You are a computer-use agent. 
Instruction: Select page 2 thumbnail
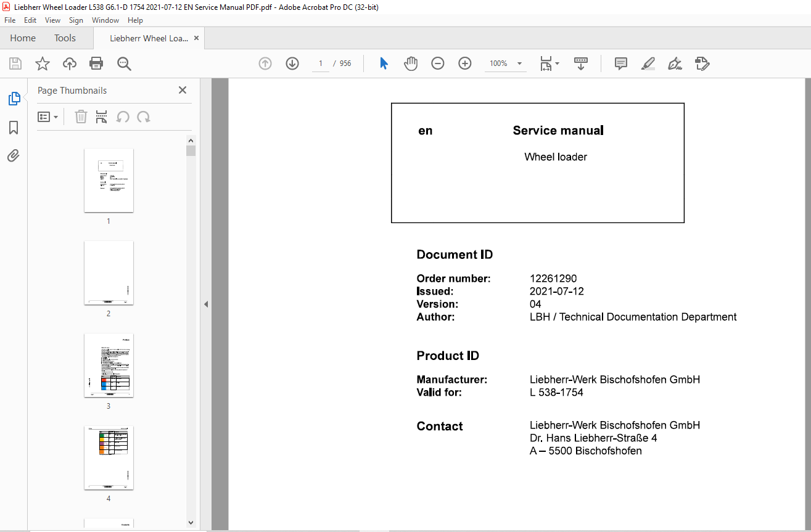(109, 272)
